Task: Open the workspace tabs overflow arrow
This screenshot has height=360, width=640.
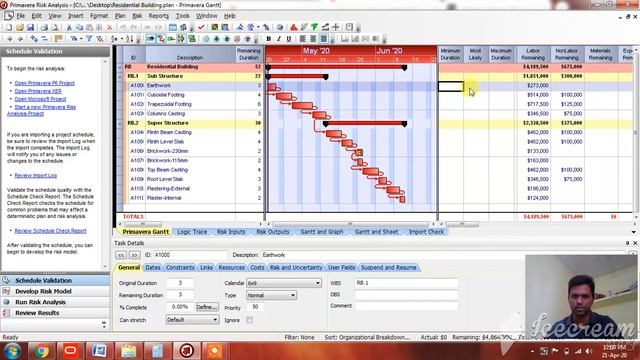Action: [633, 232]
